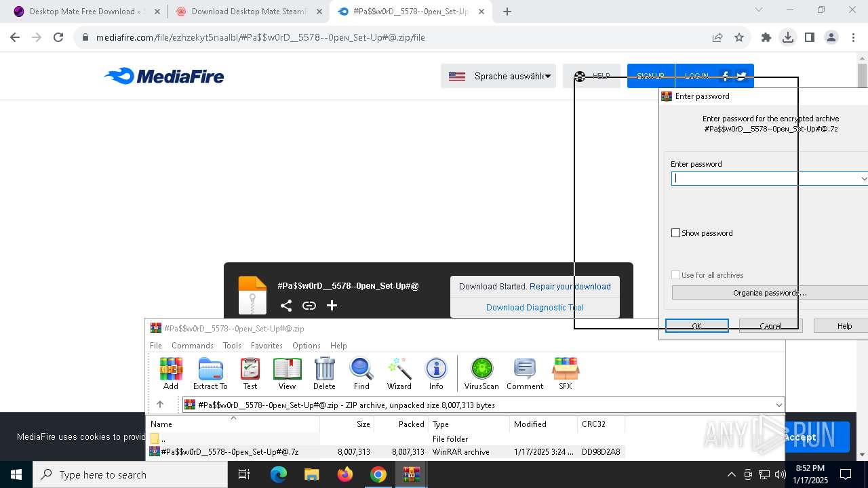Open Chrome downloads icon
The width and height of the screenshot is (868, 488).
point(788,37)
